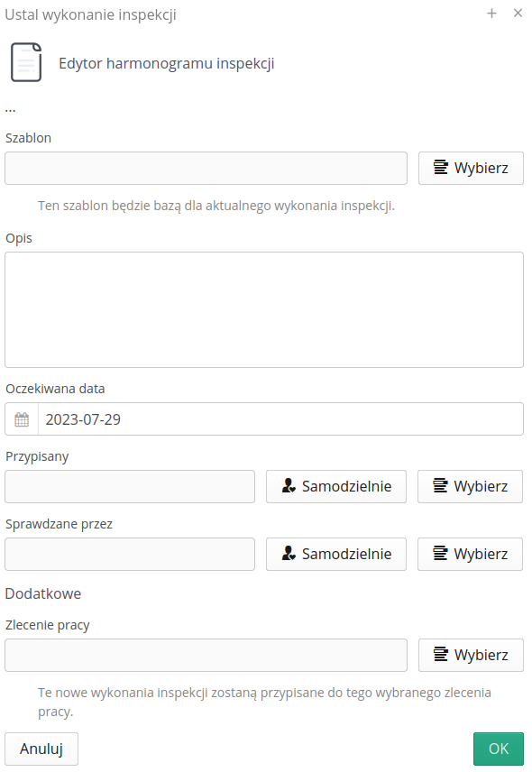
Task: Focus the Szablon text field
Action: coord(206,168)
